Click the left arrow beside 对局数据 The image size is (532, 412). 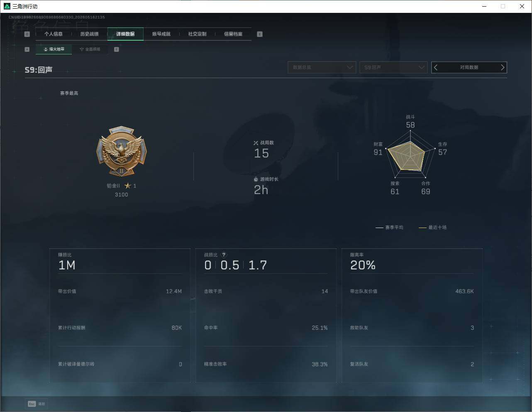pyautogui.click(x=436, y=67)
